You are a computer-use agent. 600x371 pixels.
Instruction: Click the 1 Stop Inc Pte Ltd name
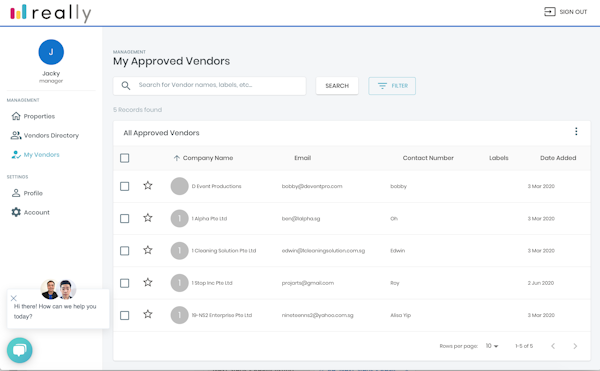tap(212, 283)
